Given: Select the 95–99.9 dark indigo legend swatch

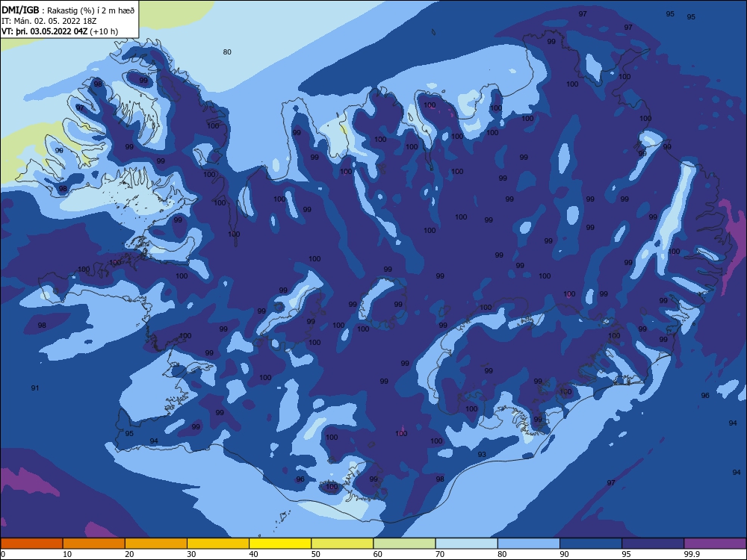Looking at the screenshot, I should point(653,544).
